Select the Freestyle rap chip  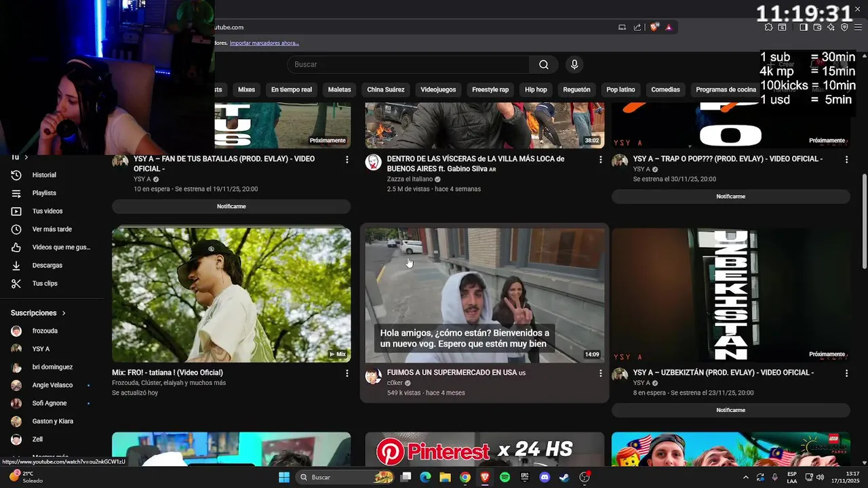490,89
